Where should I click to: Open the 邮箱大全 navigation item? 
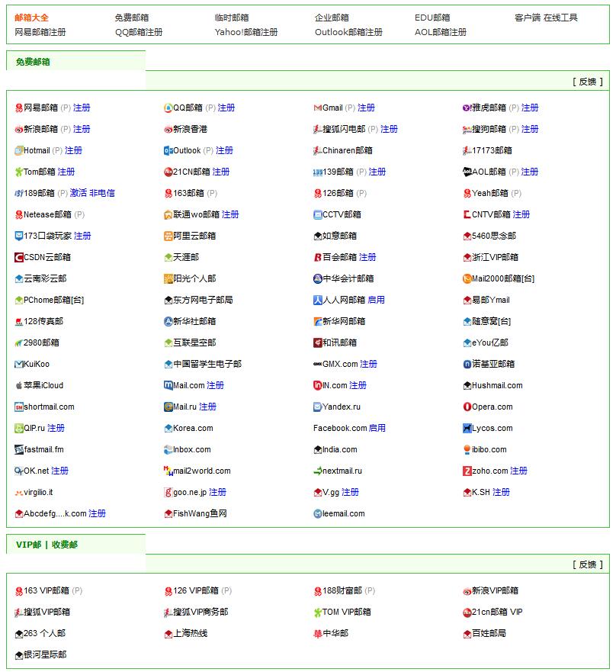32,18
